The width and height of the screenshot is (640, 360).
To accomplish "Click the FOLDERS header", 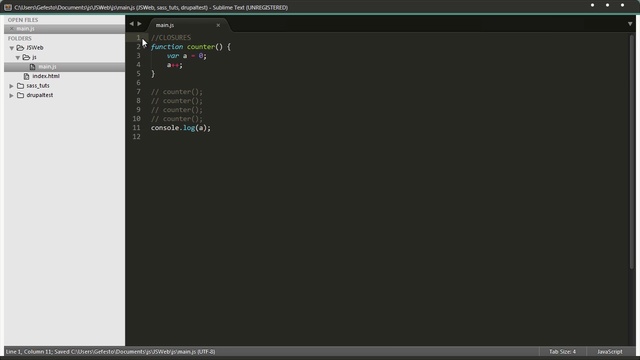I will [x=20, y=38].
